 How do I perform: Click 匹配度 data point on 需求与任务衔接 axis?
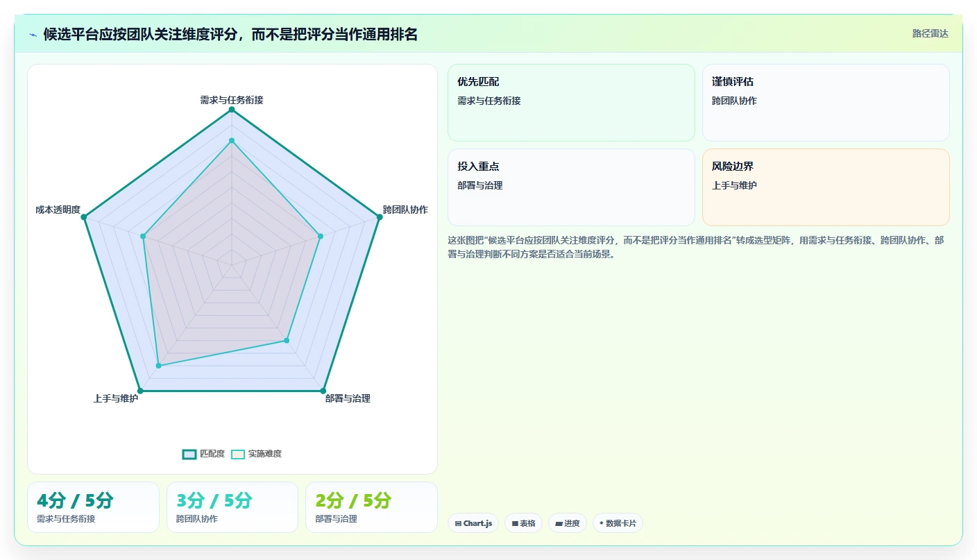tap(232, 110)
